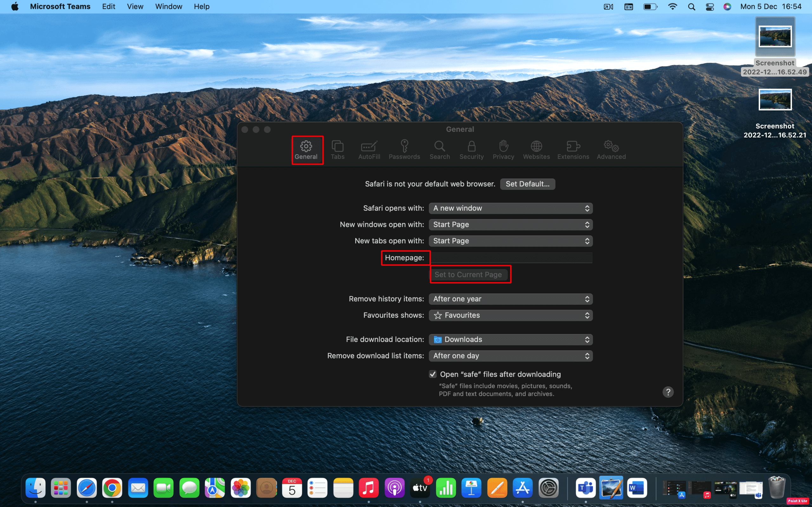The width and height of the screenshot is (812, 507).
Task: Open Help menu in menu bar
Action: pyautogui.click(x=202, y=6)
